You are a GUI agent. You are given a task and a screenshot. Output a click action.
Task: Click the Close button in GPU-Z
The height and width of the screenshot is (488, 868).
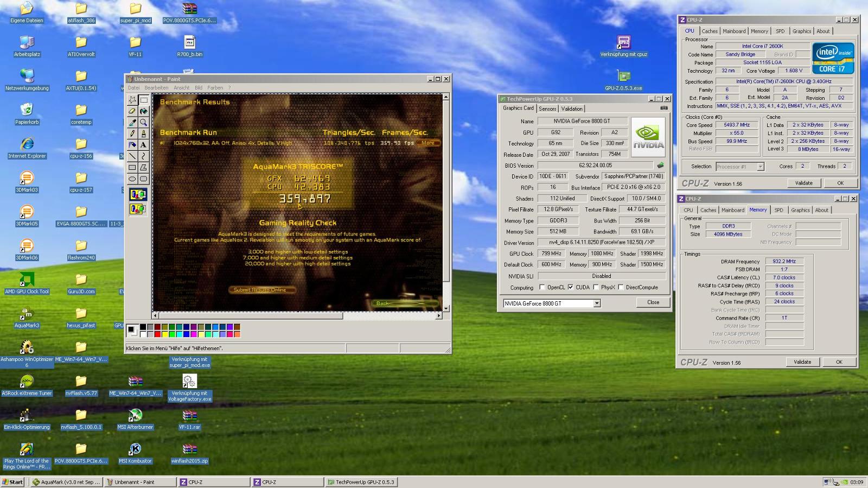tap(653, 302)
